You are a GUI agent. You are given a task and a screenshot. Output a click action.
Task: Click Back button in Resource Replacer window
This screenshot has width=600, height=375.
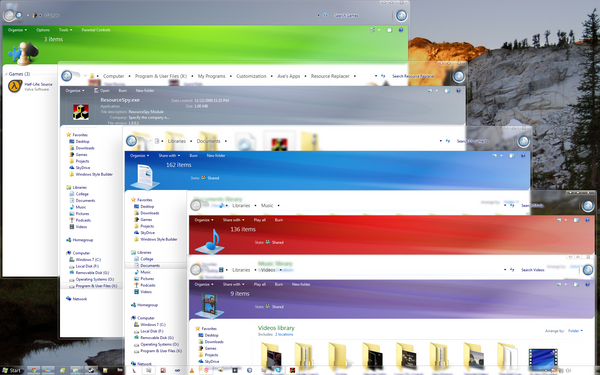pyautogui.click(x=67, y=75)
